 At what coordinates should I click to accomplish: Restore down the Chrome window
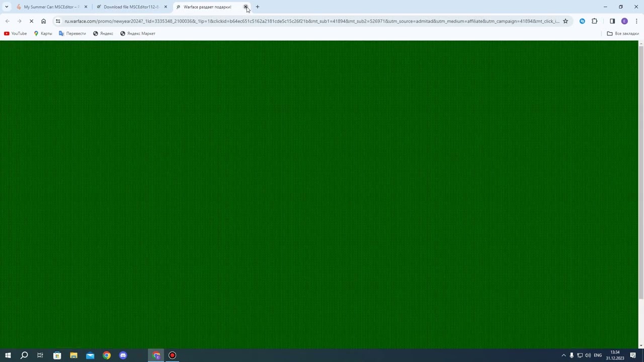pos(621,7)
